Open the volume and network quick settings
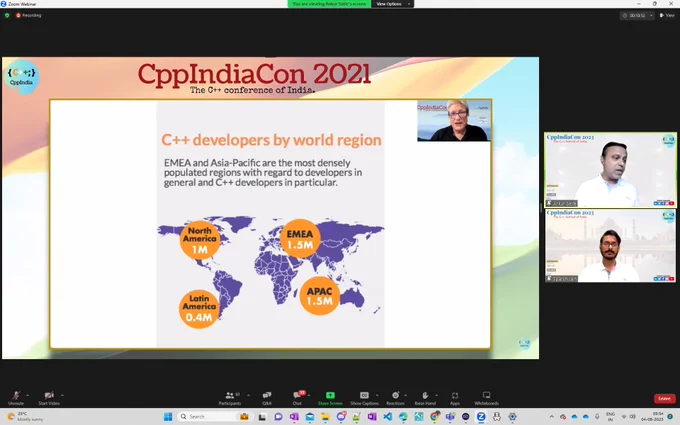 (629, 417)
